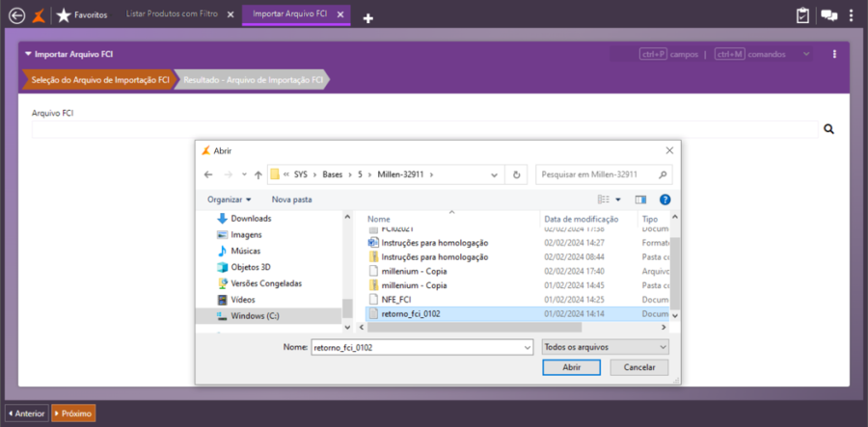The width and height of the screenshot is (868, 427).
Task: Select Objetos 3D in navigation pane
Action: point(244,267)
